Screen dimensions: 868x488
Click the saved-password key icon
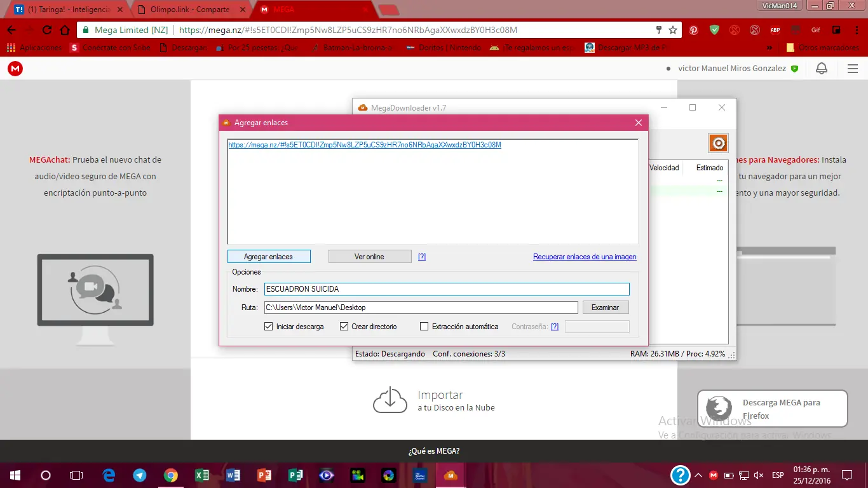coord(659,30)
